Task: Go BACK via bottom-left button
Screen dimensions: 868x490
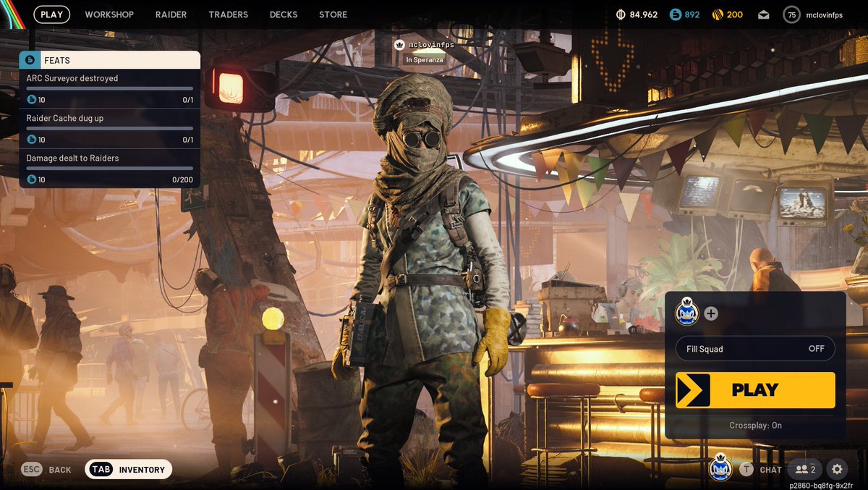Action: pyautogui.click(x=60, y=470)
